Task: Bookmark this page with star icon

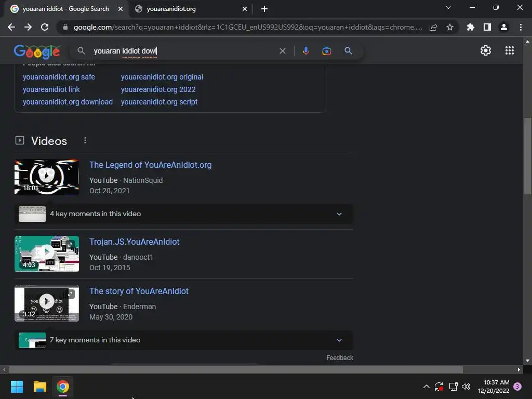Action: 450,27
